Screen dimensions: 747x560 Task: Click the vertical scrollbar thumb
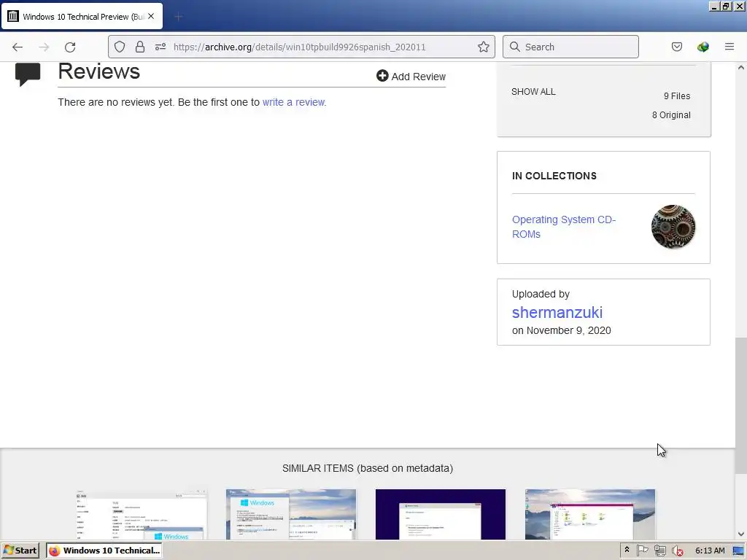click(x=741, y=405)
